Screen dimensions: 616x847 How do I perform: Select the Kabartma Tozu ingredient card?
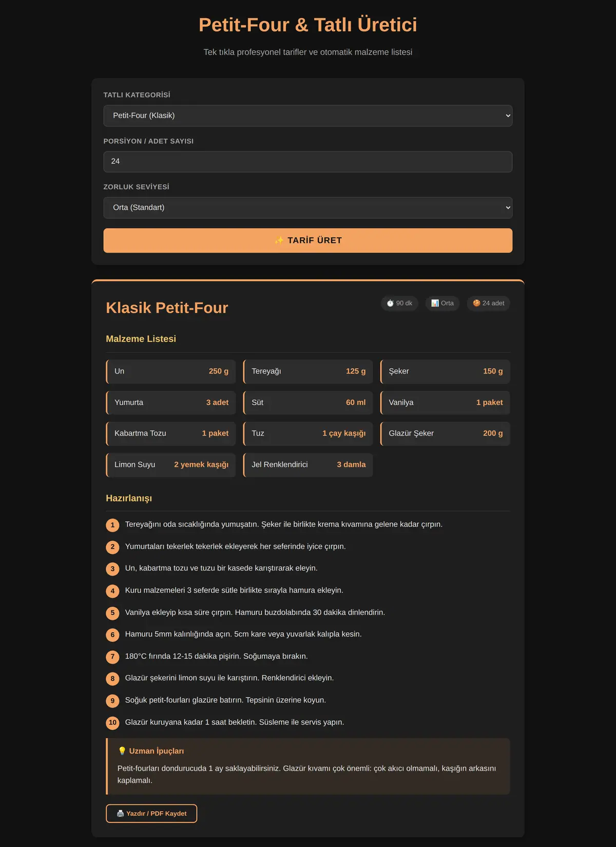(x=171, y=434)
